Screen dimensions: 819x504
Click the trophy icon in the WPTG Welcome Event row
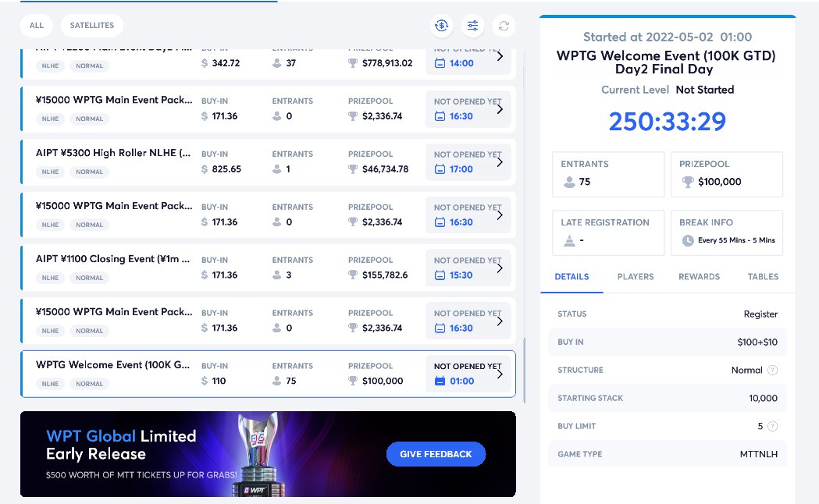click(x=353, y=381)
